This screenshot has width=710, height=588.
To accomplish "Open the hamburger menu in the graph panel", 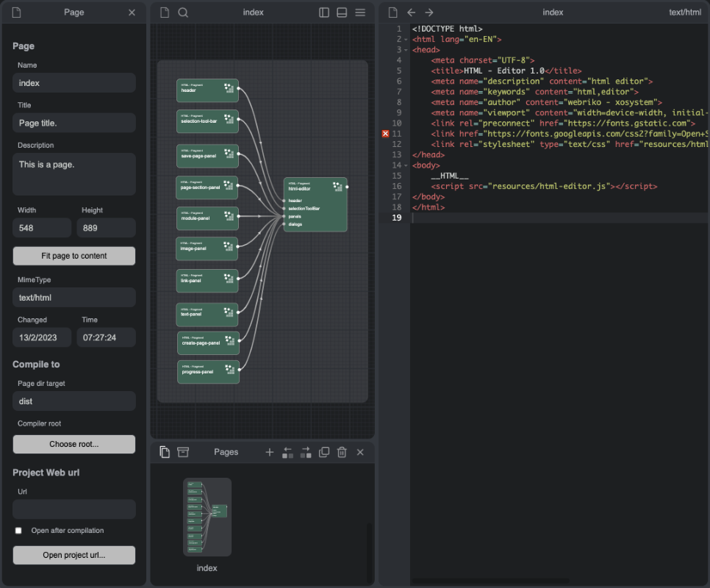I will pos(360,12).
